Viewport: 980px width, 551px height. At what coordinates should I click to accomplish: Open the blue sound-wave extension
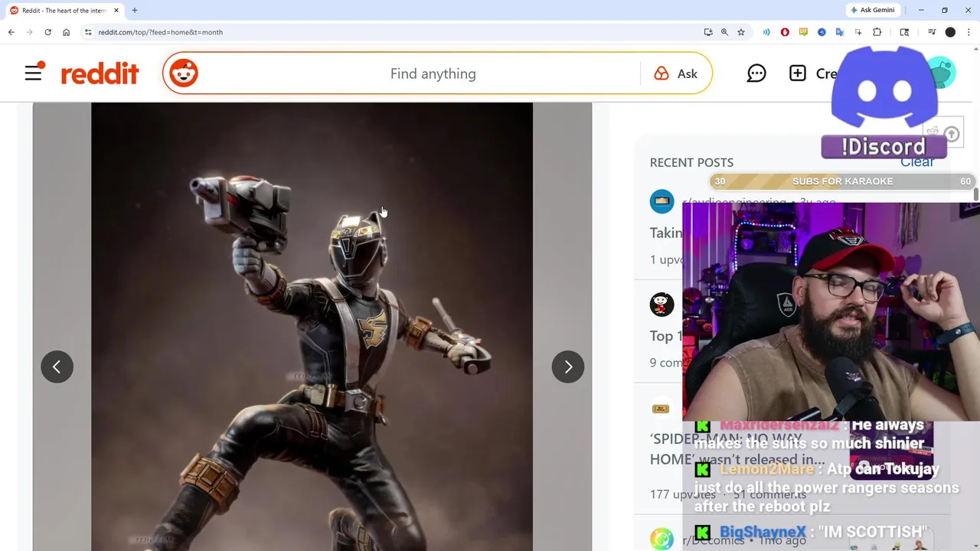766,32
